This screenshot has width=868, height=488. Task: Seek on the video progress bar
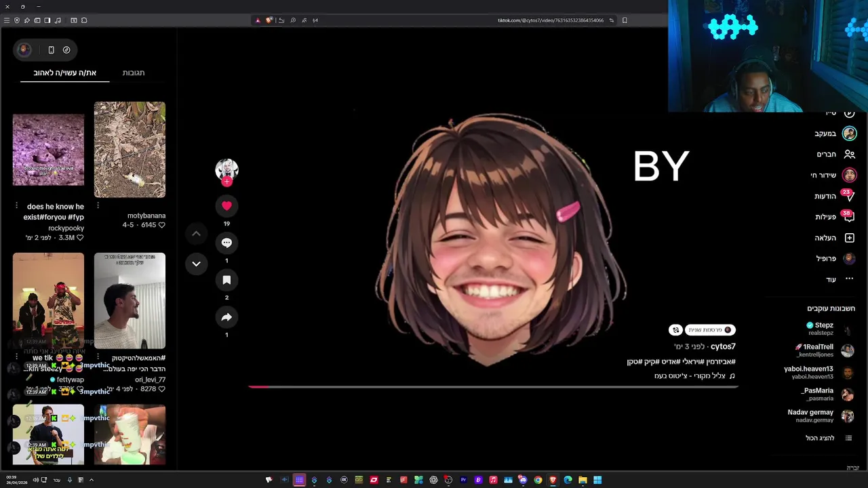click(493, 387)
